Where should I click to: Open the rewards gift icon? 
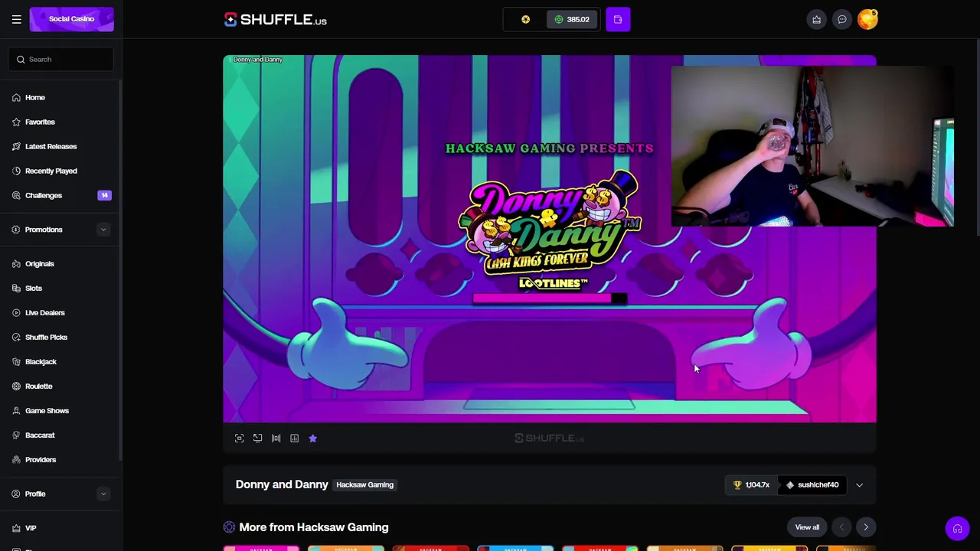point(816,19)
